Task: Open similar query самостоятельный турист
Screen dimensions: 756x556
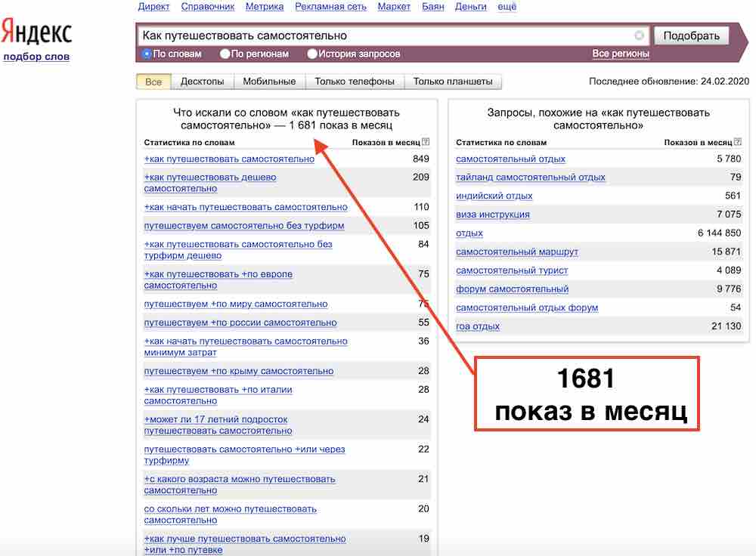Action: click(x=512, y=270)
